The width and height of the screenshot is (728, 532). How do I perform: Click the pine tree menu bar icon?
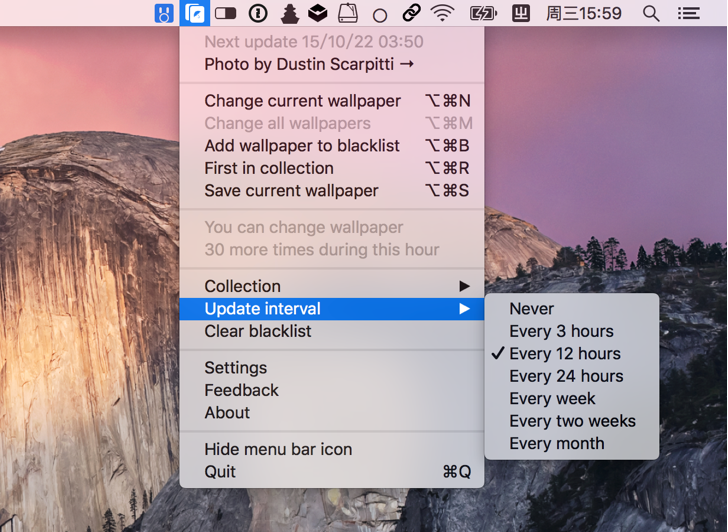pos(289,13)
